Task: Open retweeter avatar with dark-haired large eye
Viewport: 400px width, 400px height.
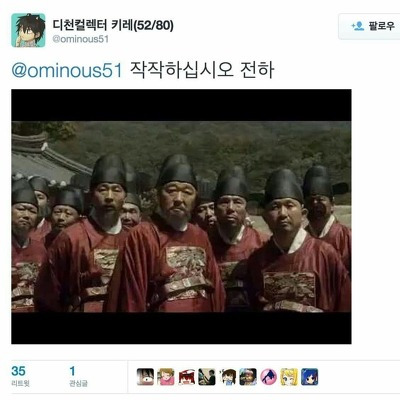Action: (145, 377)
